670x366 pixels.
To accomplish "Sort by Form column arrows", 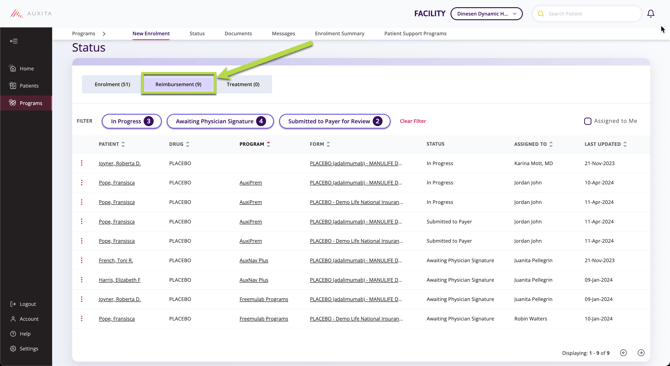I will (x=328, y=144).
